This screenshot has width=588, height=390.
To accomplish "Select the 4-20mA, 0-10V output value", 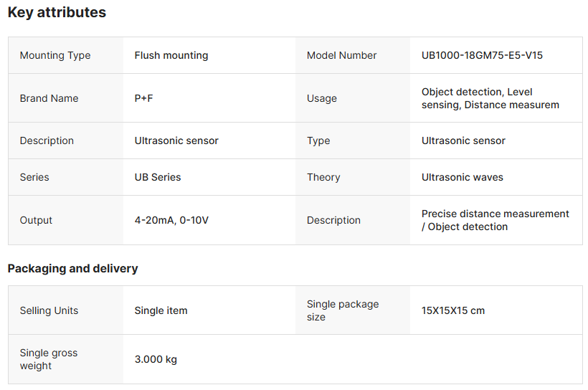I will 171,220.
